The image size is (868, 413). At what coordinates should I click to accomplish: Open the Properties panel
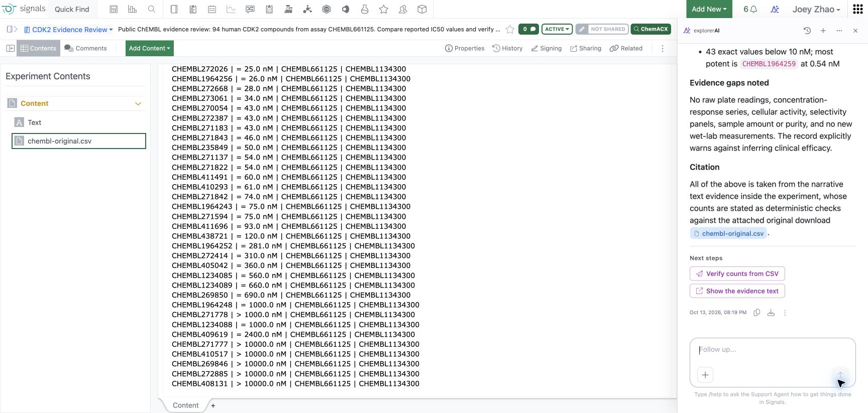(x=465, y=48)
